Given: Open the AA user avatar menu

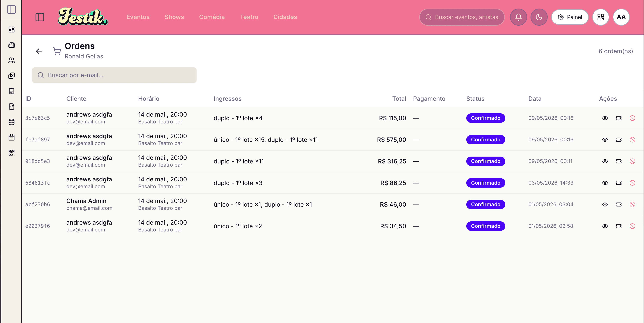Looking at the screenshot, I should pyautogui.click(x=621, y=17).
